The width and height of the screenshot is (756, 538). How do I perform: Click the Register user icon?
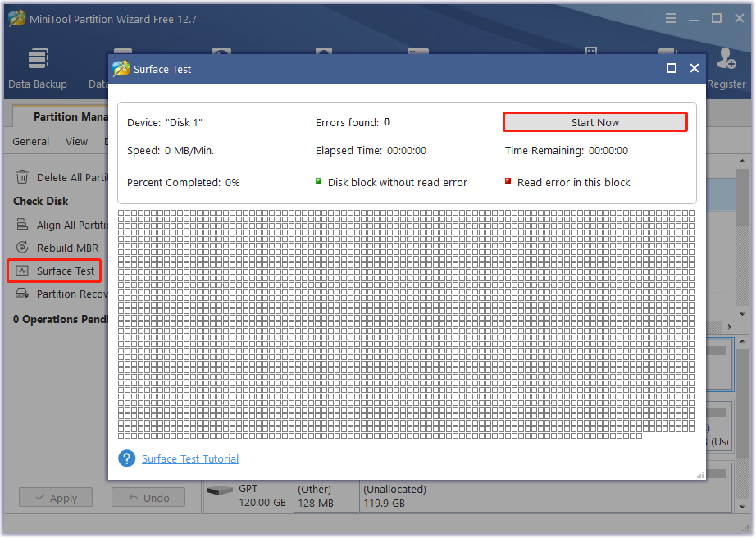726,59
